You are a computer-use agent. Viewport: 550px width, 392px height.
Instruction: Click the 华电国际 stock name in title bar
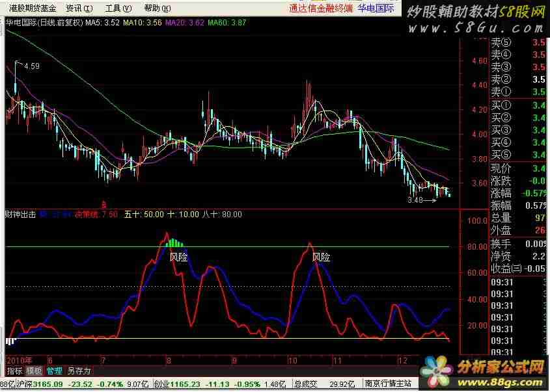376,8
